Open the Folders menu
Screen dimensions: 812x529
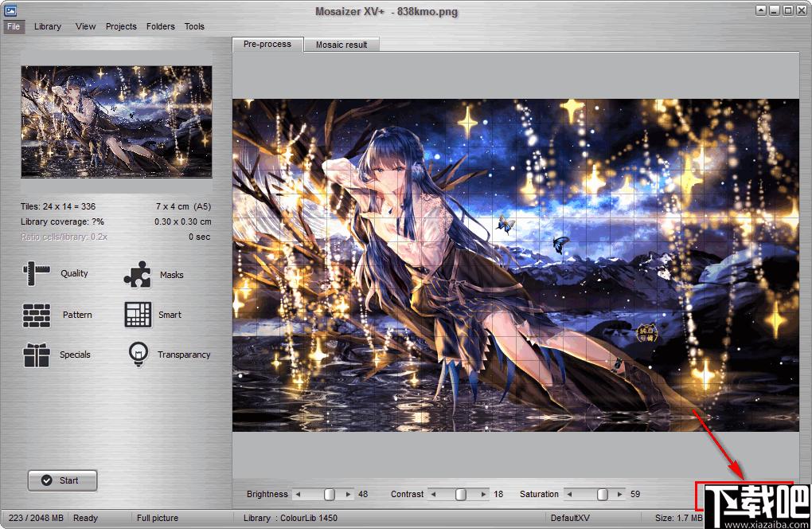[x=161, y=26]
